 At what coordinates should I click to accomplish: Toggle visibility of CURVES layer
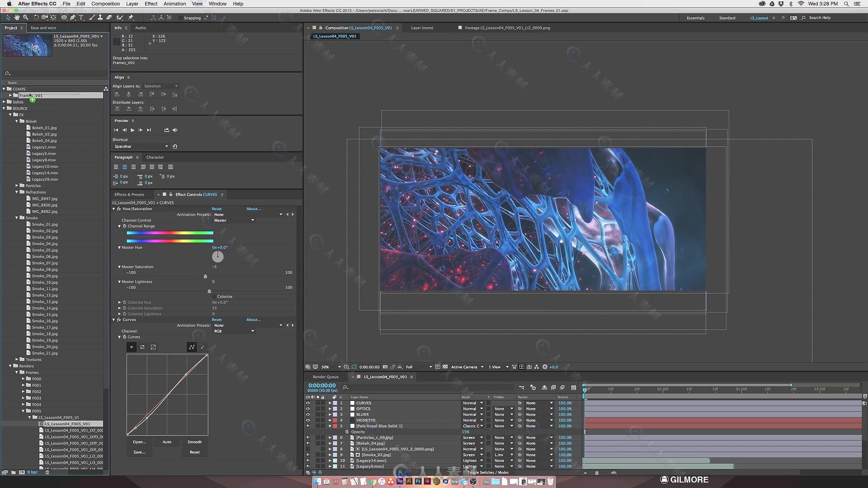click(x=307, y=403)
